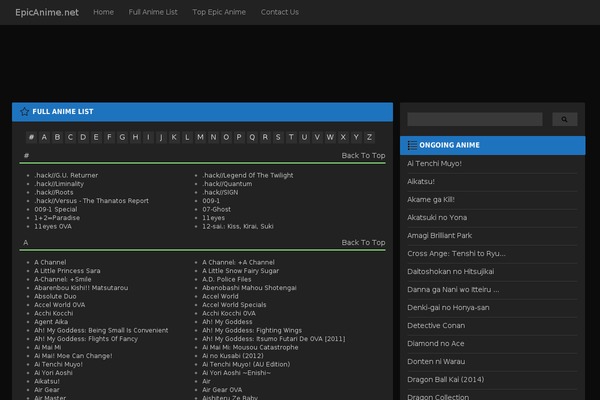Click the EpicAnime.net site logo

click(47, 12)
